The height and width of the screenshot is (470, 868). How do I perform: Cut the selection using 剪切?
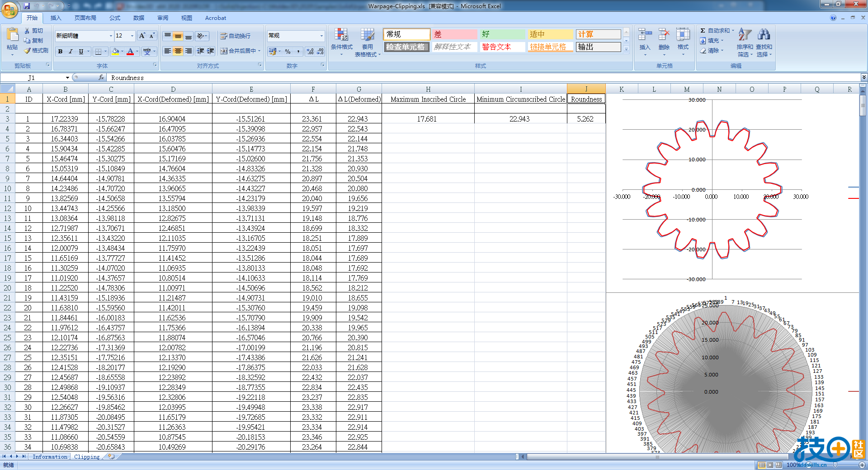pos(34,31)
